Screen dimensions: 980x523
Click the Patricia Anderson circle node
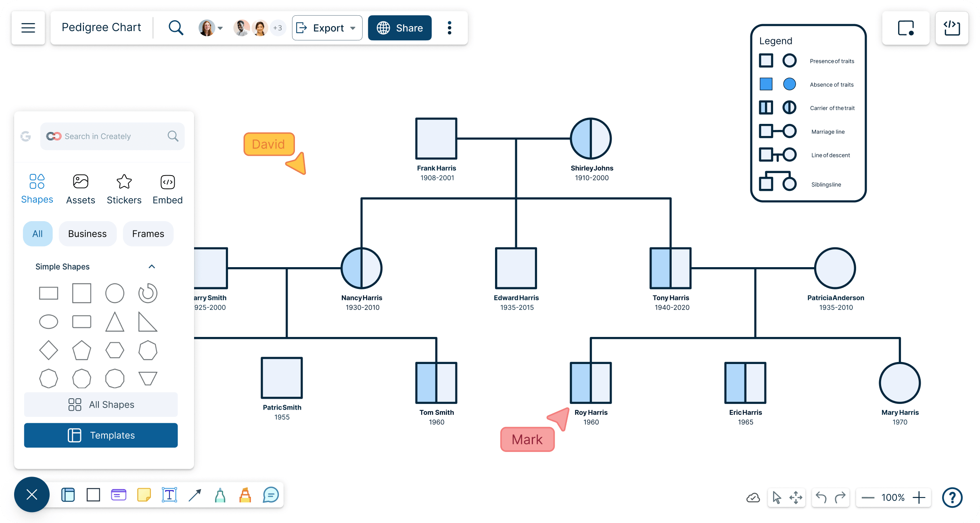(835, 268)
